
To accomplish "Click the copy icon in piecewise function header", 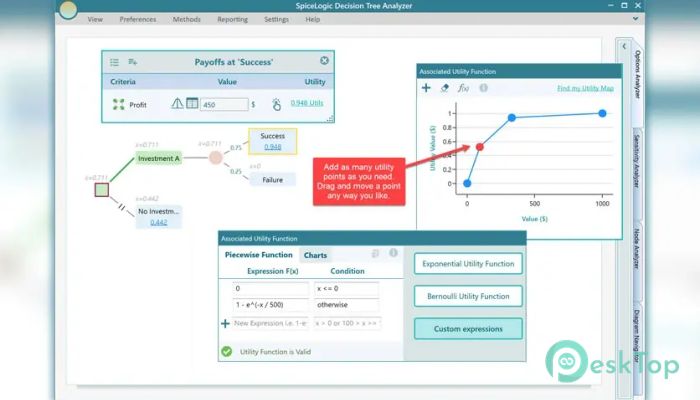I will [x=375, y=254].
